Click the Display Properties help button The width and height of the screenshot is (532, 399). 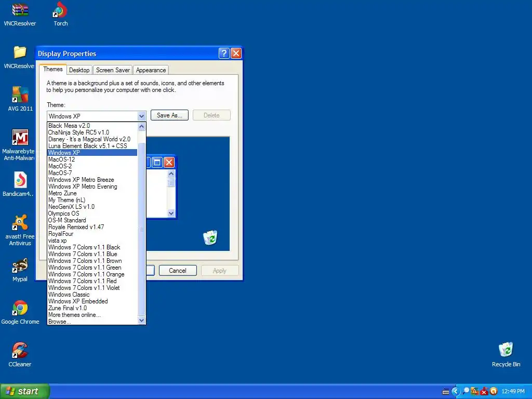pos(224,54)
